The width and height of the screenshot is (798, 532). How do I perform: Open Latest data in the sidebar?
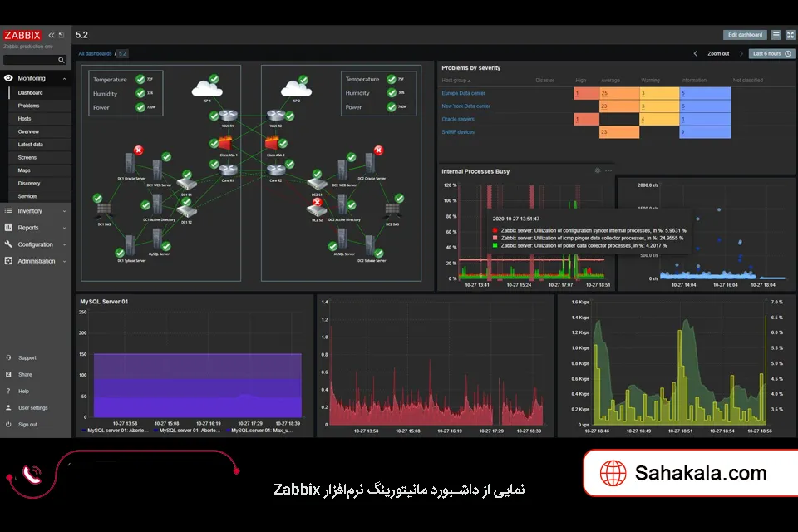coord(31,145)
